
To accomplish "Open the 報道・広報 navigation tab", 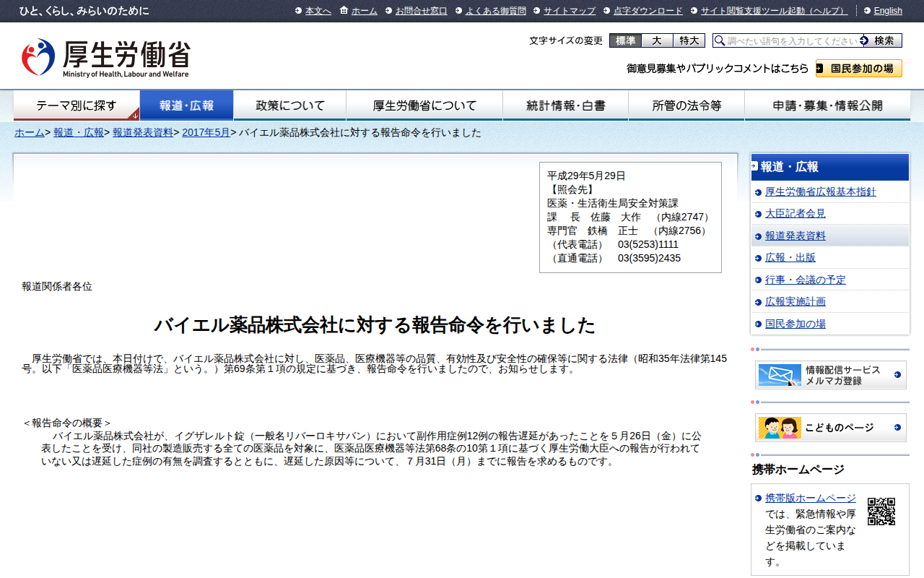I will (186, 105).
